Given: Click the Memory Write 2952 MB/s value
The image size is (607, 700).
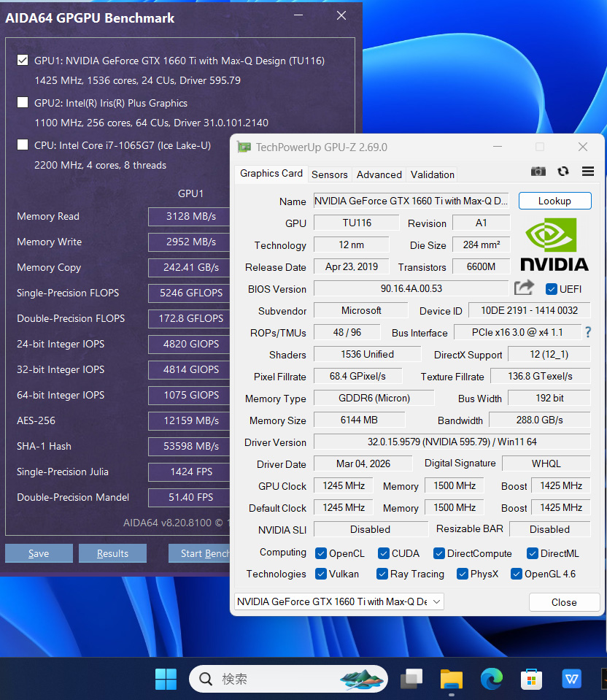Looking at the screenshot, I should tap(189, 242).
